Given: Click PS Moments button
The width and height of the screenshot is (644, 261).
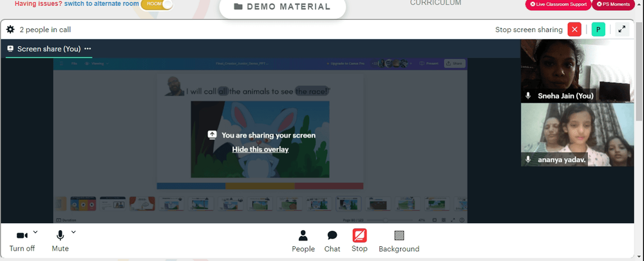Looking at the screenshot, I should 613,4.
